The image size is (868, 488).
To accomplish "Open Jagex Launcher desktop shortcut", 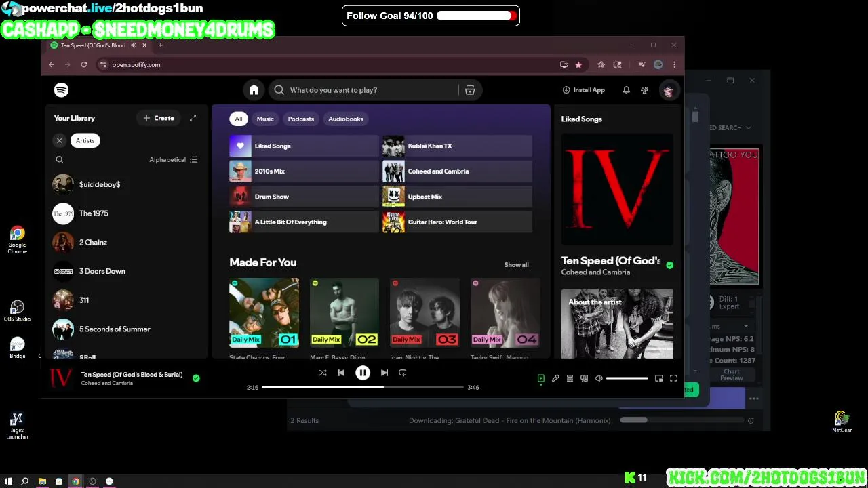I will pyautogui.click(x=17, y=426).
